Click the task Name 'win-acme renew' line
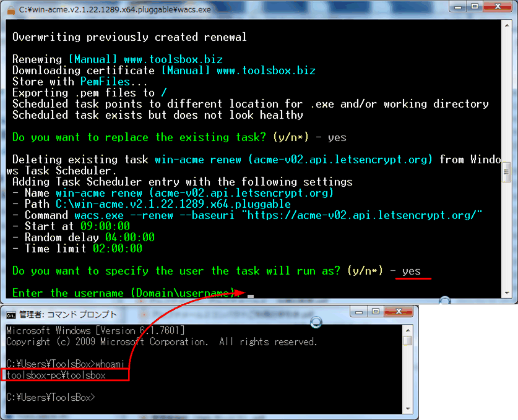Viewport: 518px width, 420px height. coord(173,193)
